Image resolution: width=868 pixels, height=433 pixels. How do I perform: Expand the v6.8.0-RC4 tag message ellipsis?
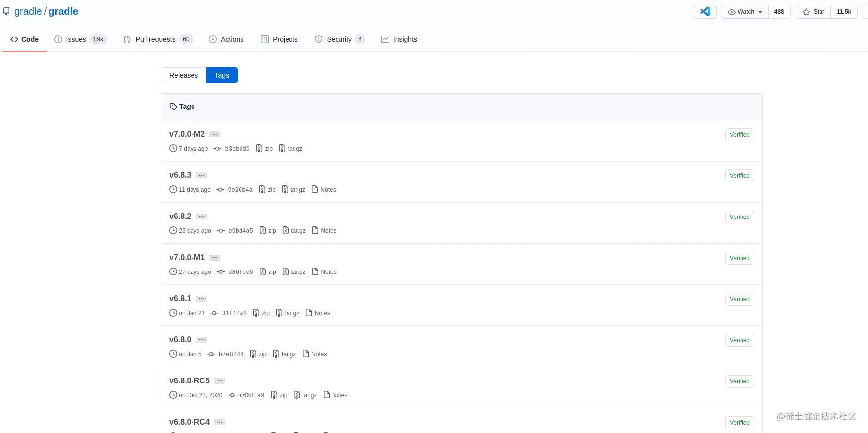point(220,422)
